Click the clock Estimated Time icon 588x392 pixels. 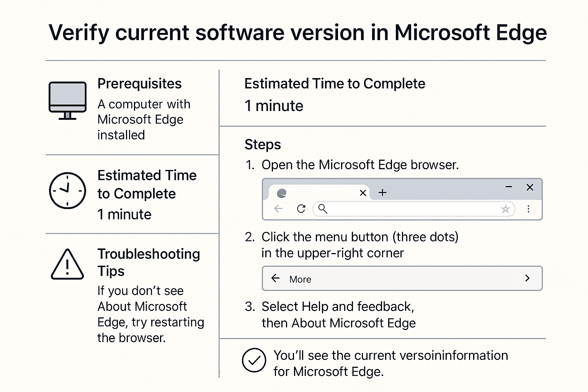pyautogui.click(x=67, y=190)
